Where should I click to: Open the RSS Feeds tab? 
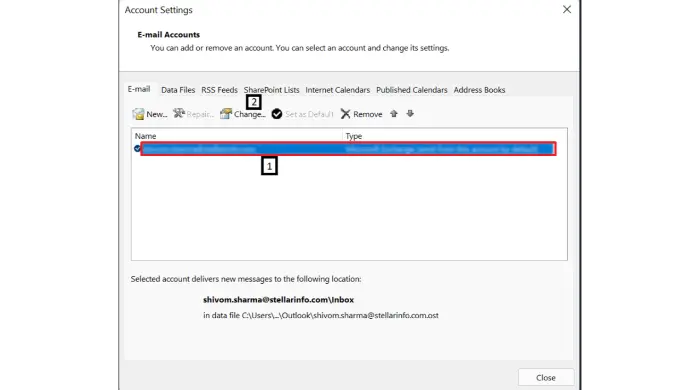(219, 90)
